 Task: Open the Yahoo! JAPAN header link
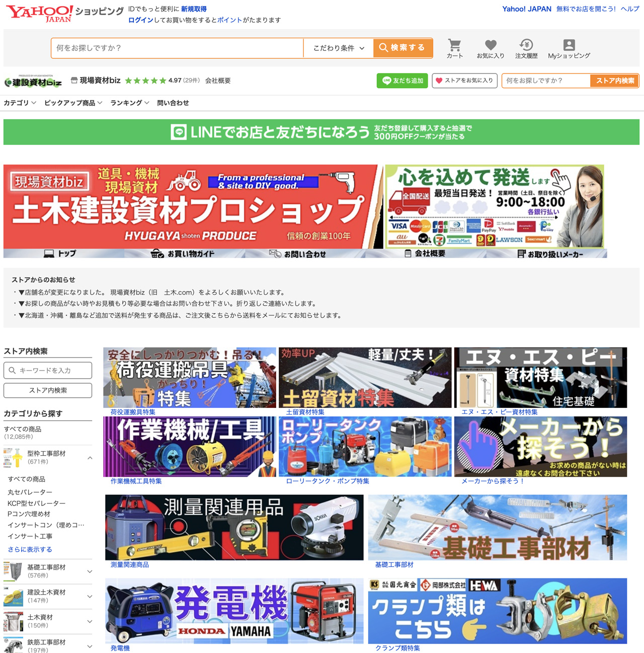pos(527,9)
